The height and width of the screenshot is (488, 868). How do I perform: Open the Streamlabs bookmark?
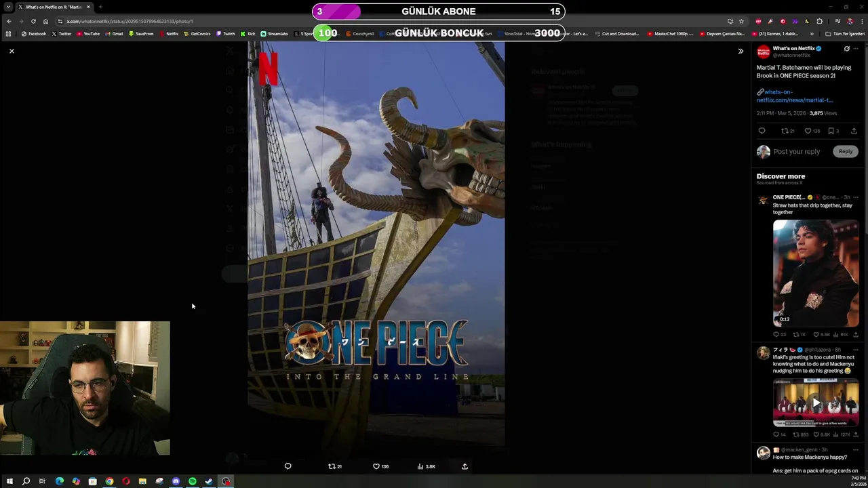[x=274, y=34]
